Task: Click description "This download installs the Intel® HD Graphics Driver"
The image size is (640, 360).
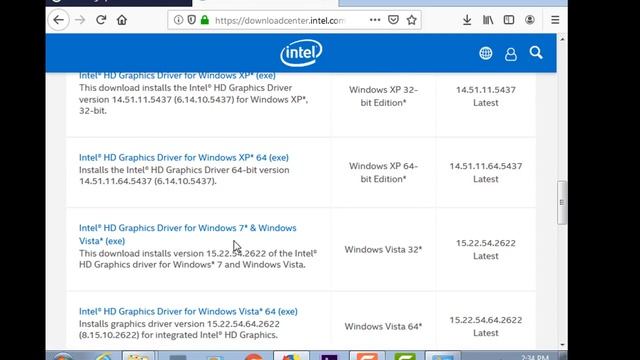Action: coord(186,88)
